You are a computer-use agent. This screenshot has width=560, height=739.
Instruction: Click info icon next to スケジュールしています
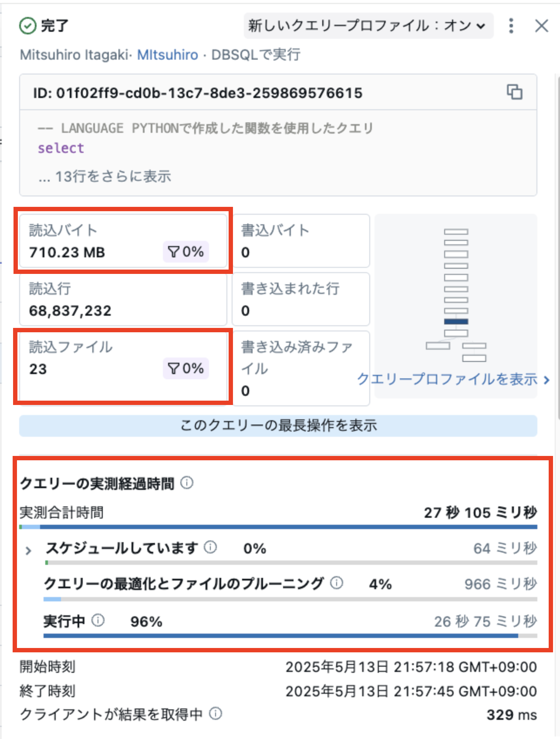coord(210,547)
